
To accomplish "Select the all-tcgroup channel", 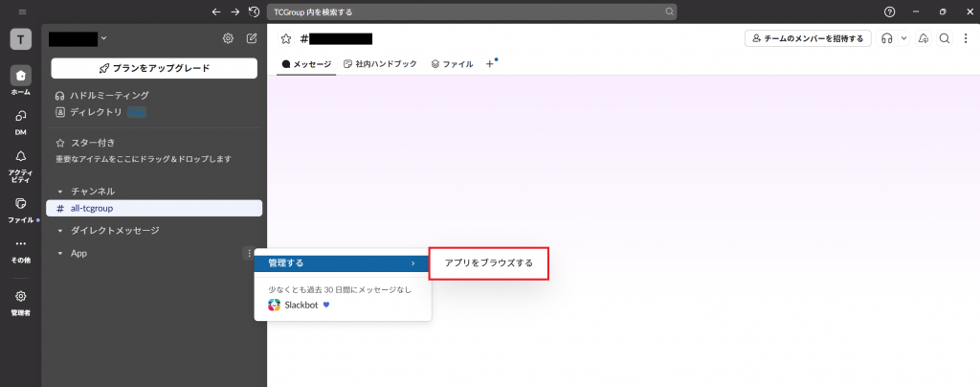I will click(x=154, y=208).
